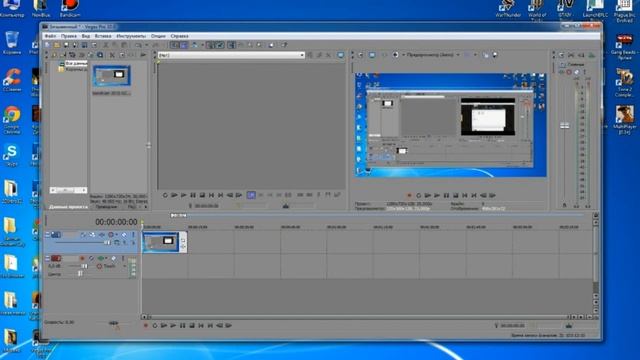Click Delete X icon in project media toolbar
This screenshot has width=640, height=360.
(x=112, y=55)
